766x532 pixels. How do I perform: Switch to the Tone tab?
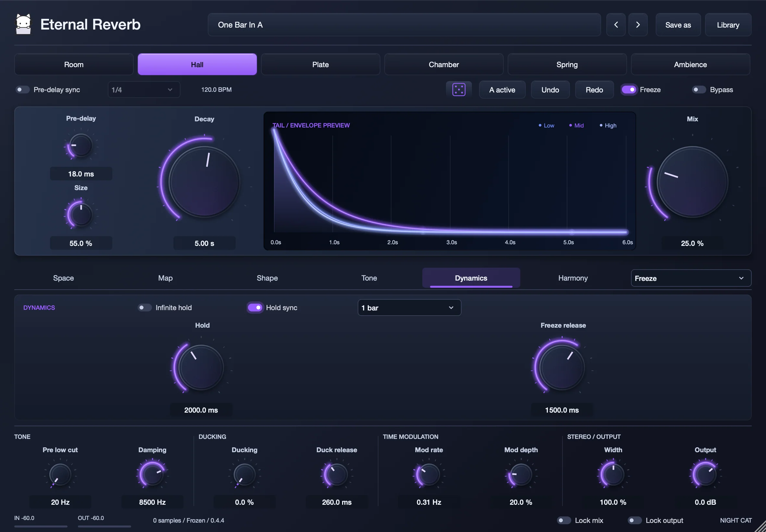coord(369,278)
